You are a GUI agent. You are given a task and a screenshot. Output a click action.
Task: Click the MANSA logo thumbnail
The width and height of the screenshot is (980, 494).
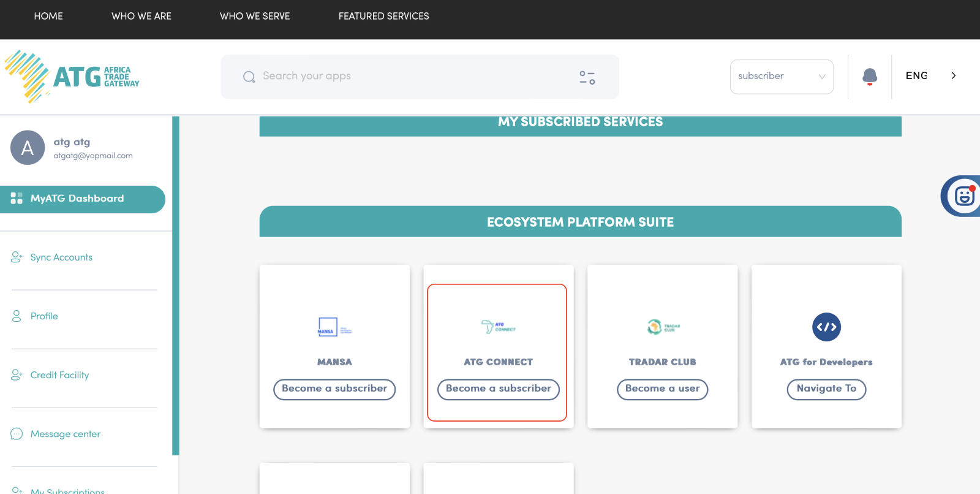pos(334,327)
